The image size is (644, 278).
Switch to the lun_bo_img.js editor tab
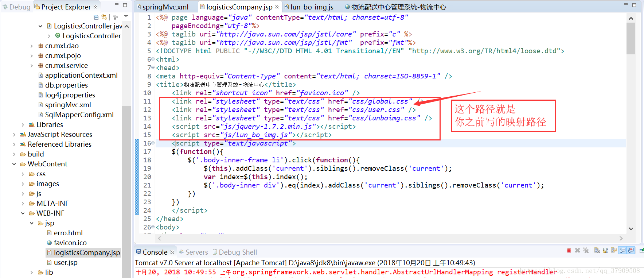point(309,7)
